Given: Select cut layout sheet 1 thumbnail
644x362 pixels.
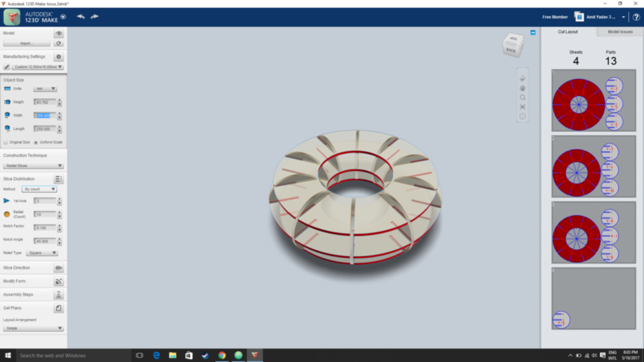Looking at the screenshot, I should [594, 101].
